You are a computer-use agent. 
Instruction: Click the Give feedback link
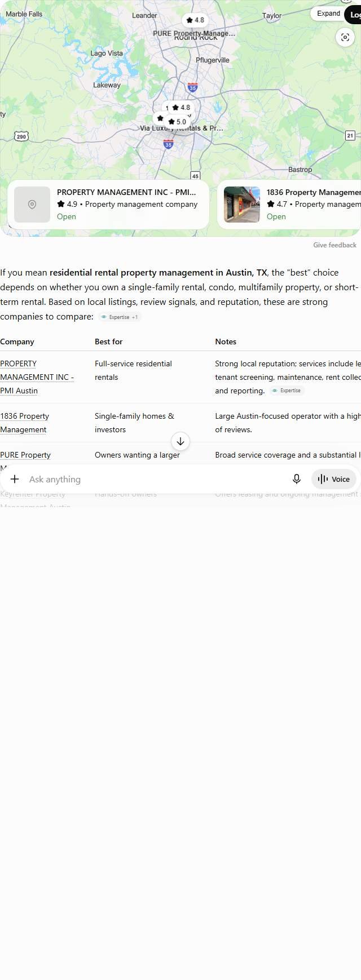(334, 245)
